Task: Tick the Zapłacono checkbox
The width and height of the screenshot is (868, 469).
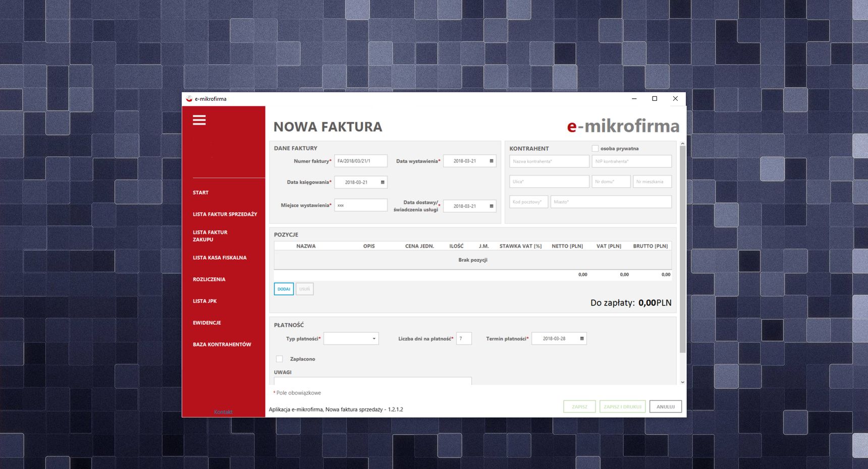Action: point(279,359)
